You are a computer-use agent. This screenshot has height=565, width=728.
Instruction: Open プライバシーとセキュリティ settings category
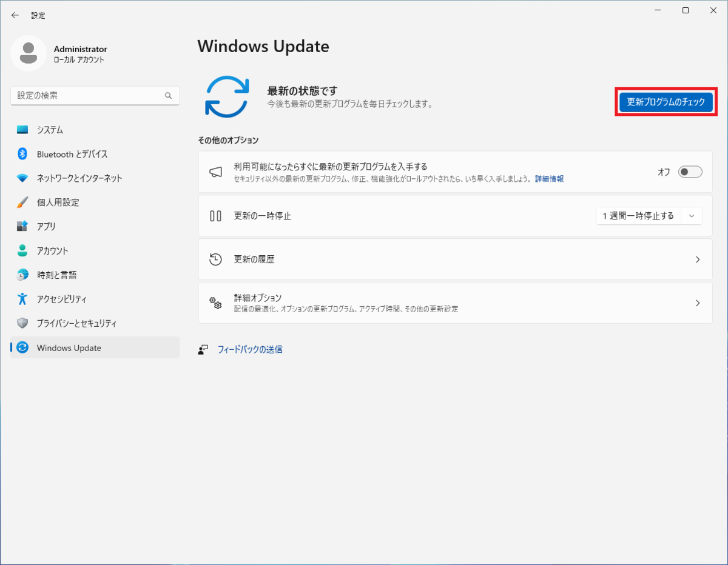point(95,323)
